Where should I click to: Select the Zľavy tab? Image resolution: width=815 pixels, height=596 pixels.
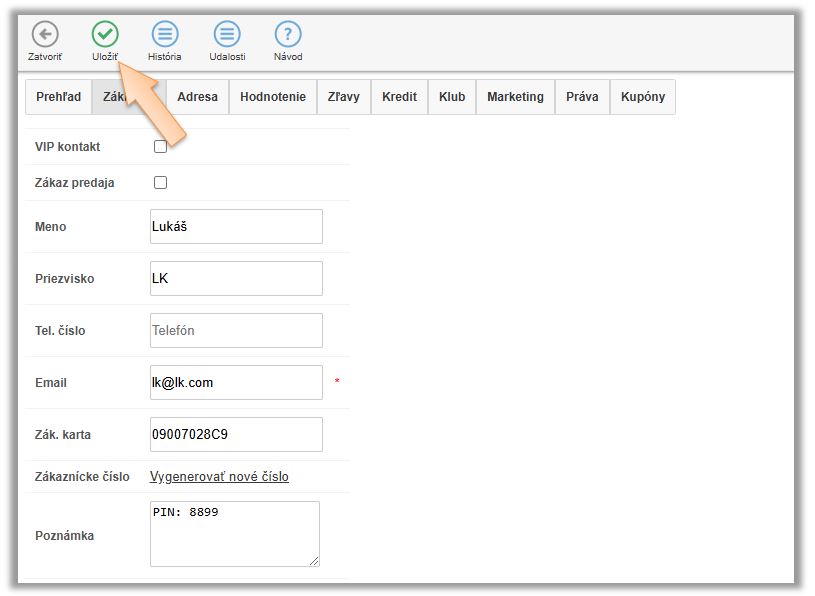[x=344, y=97]
